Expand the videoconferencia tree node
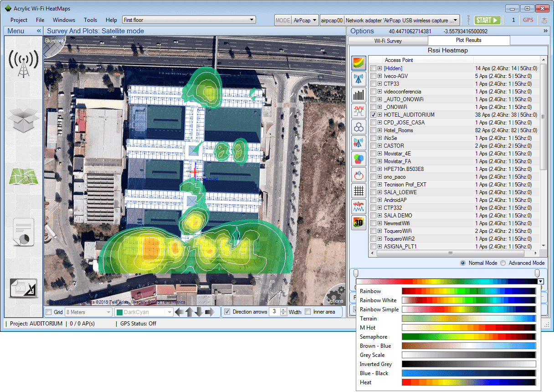 tap(380, 92)
